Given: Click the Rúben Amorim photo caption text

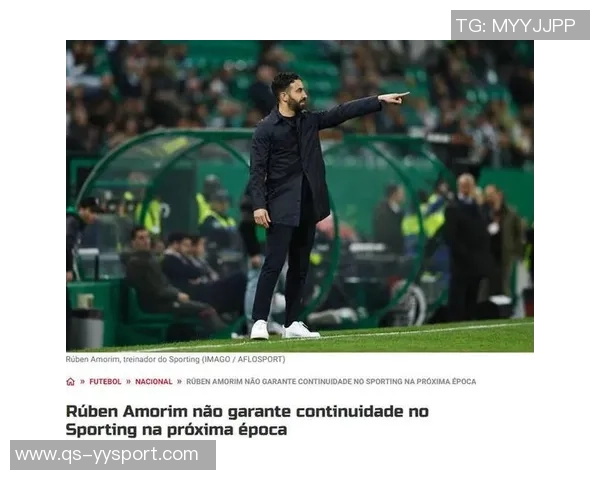Looking at the screenshot, I should (175, 359).
